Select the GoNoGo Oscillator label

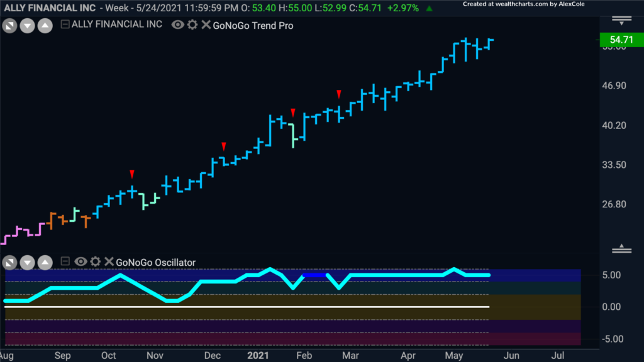click(x=156, y=262)
